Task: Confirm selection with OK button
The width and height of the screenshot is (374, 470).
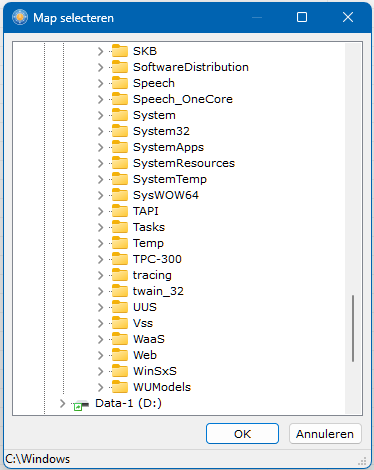Action: (x=242, y=434)
